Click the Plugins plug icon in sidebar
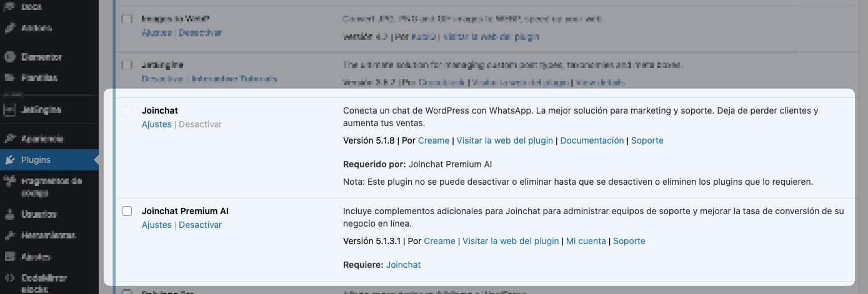Screen dimensions: 868x294 (x=10, y=160)
